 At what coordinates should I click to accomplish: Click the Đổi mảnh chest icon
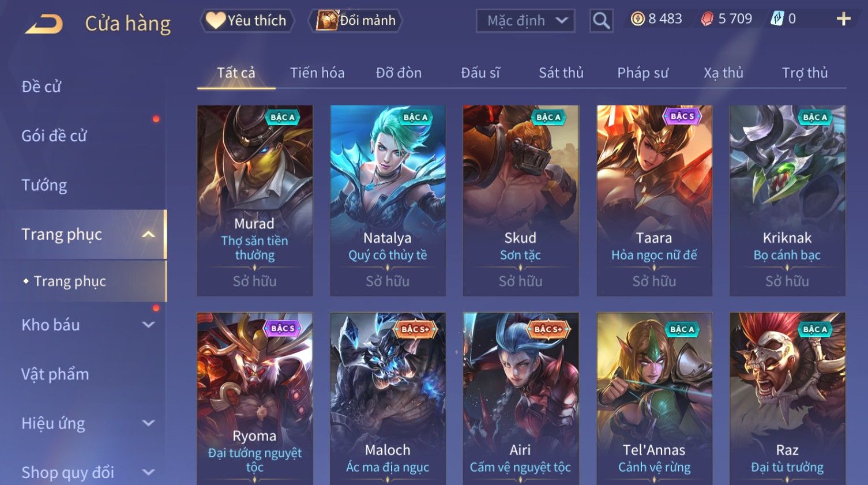point(326,20)
